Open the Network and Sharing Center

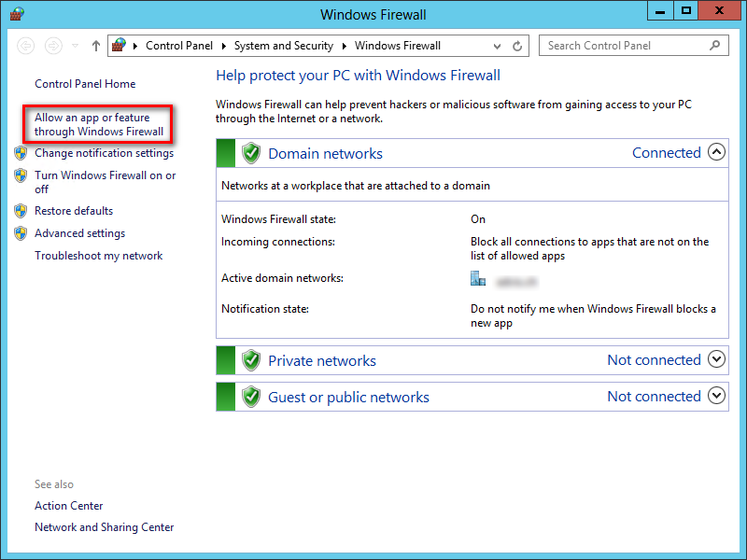(104, 526)
